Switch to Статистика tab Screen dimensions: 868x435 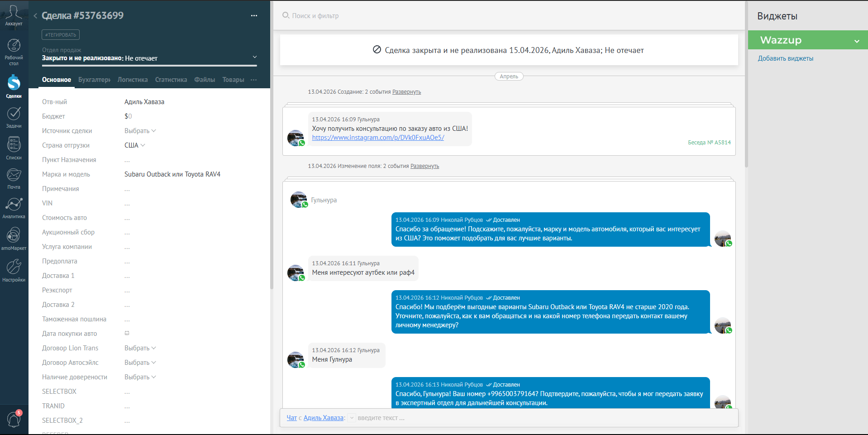coord(171,80)
